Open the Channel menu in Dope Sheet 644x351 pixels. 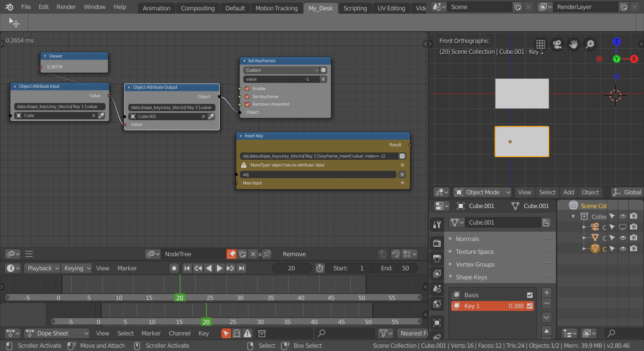tap(180, 333)
